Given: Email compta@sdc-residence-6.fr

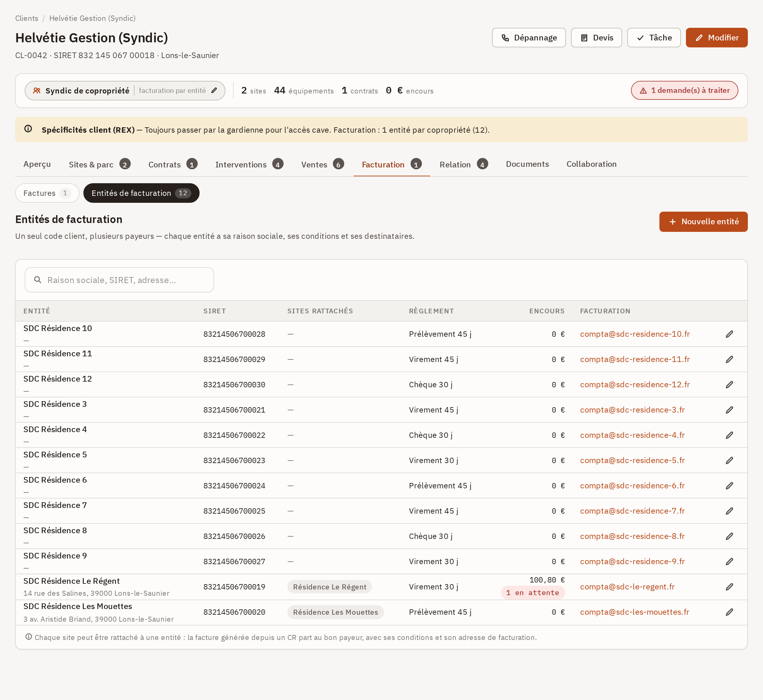Looking at the screenshot, I should coord(632,486).
